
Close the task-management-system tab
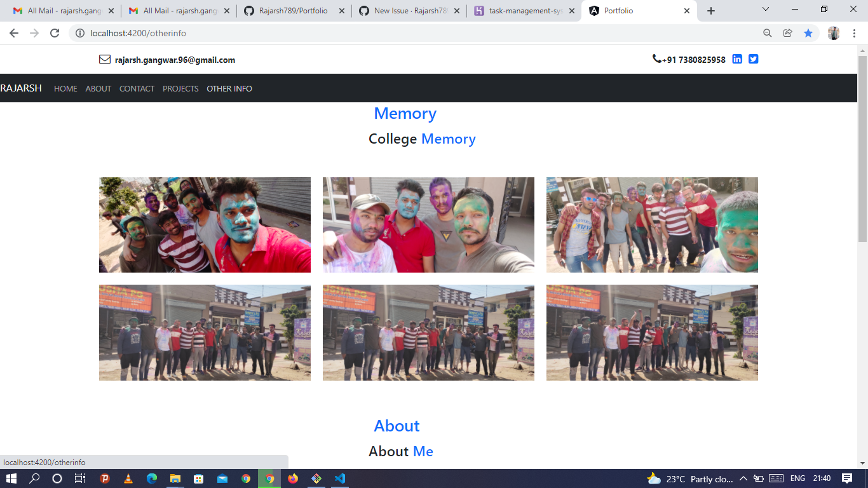572,11
